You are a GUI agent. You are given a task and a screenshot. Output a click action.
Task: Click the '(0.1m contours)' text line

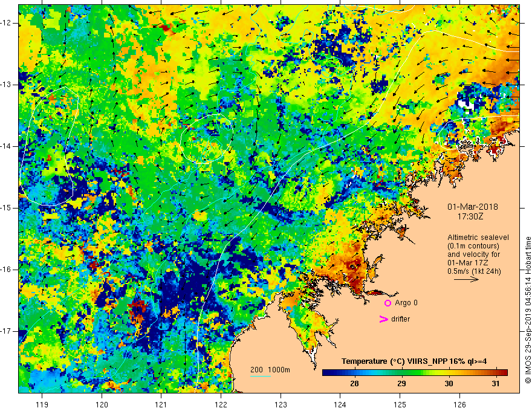473,246
